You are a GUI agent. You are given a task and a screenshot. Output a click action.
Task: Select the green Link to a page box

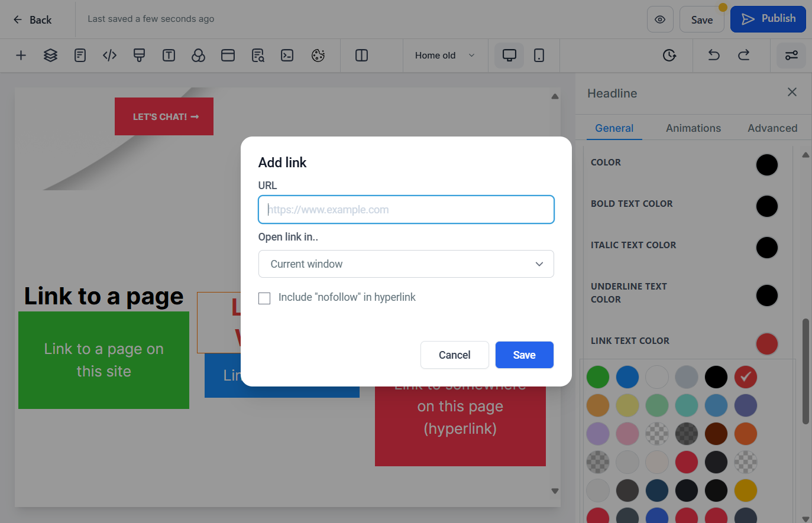coord(103,360)
